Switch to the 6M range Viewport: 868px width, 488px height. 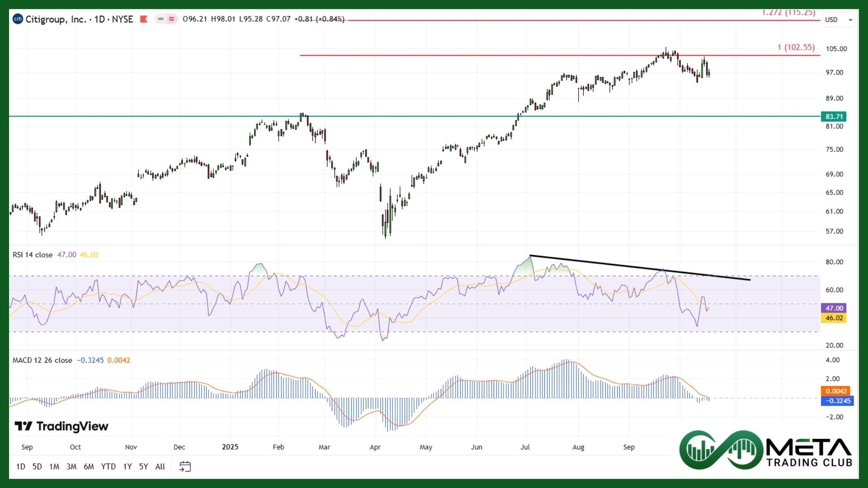(89, 466)
